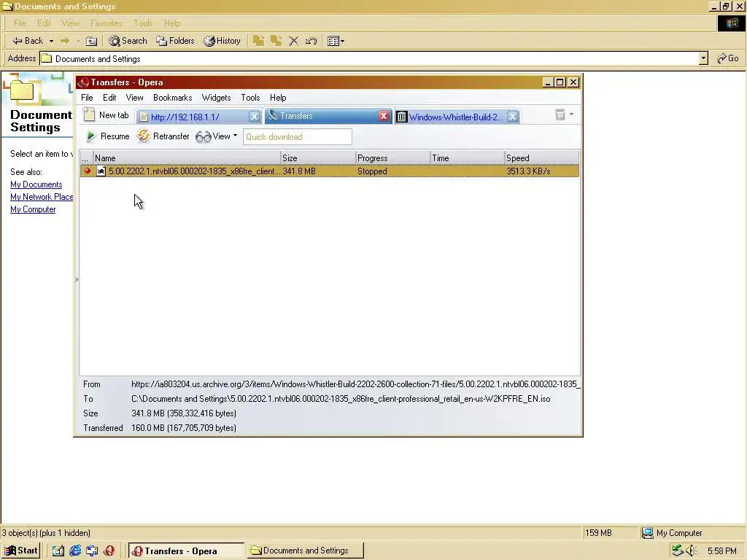Screen dimensions: 747x560
Task: Click the Undo icon in Explorer toolbar
Action: click(311, 41)
